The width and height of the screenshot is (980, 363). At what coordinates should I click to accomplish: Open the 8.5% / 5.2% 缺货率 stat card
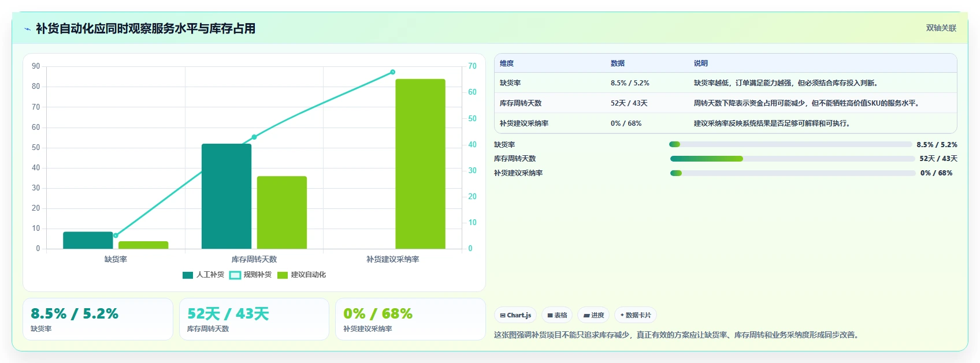[98, 319]
